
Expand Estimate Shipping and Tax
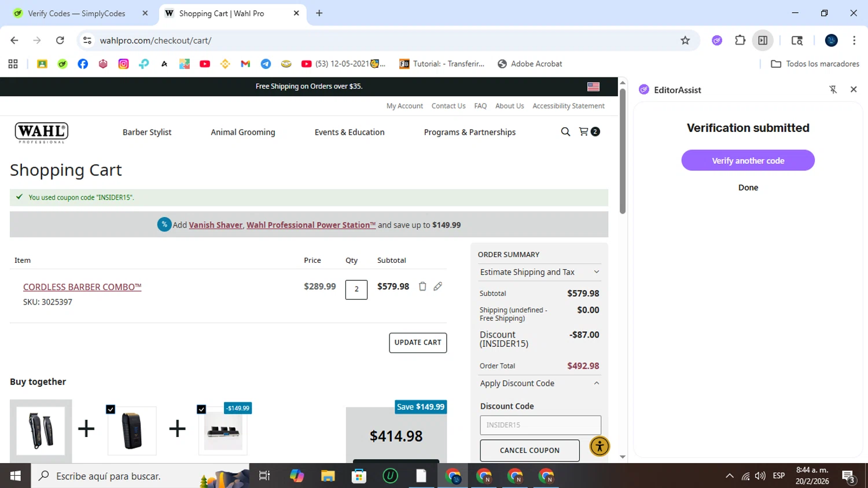(x=539, y=272)
